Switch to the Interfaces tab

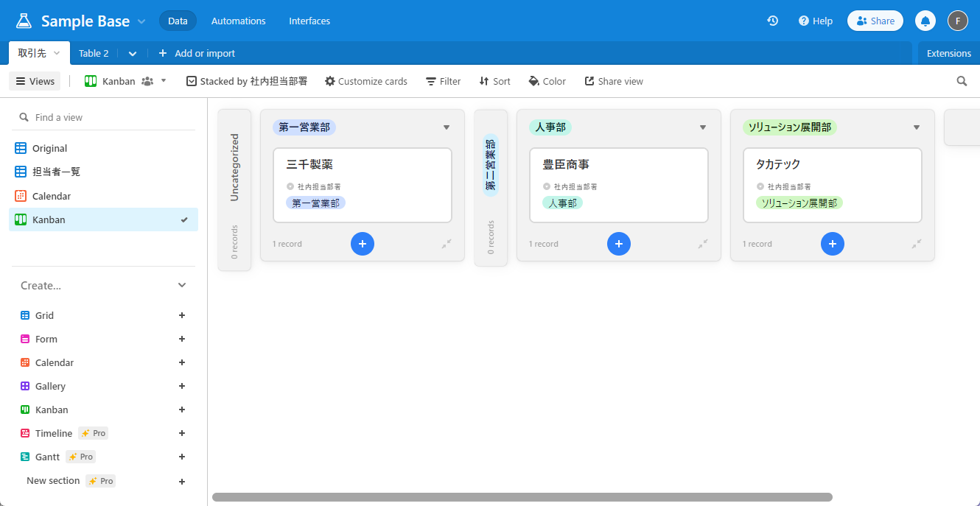pos(309,21)
